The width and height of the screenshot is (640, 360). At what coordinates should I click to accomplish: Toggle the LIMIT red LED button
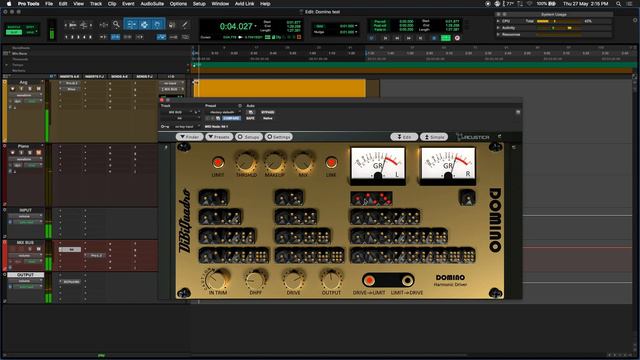[x=218, y=163]
